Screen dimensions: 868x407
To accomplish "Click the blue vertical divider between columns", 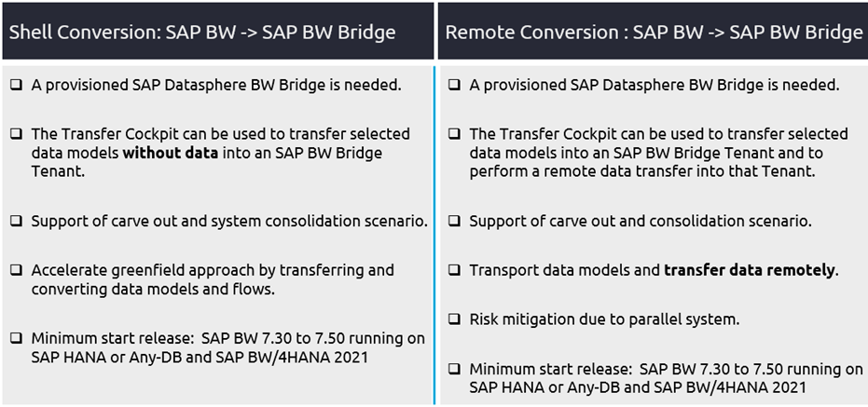I will click(x=434, y=233).
